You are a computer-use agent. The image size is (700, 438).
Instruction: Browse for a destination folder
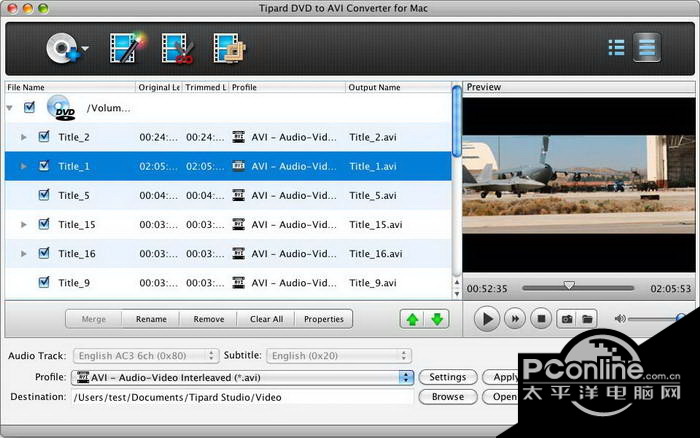click(448, 397)
